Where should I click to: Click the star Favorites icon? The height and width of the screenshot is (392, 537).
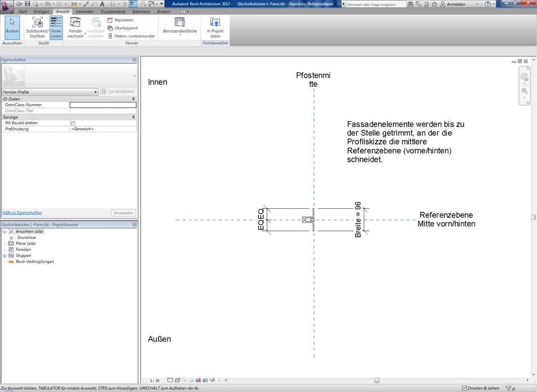(435, 4)
